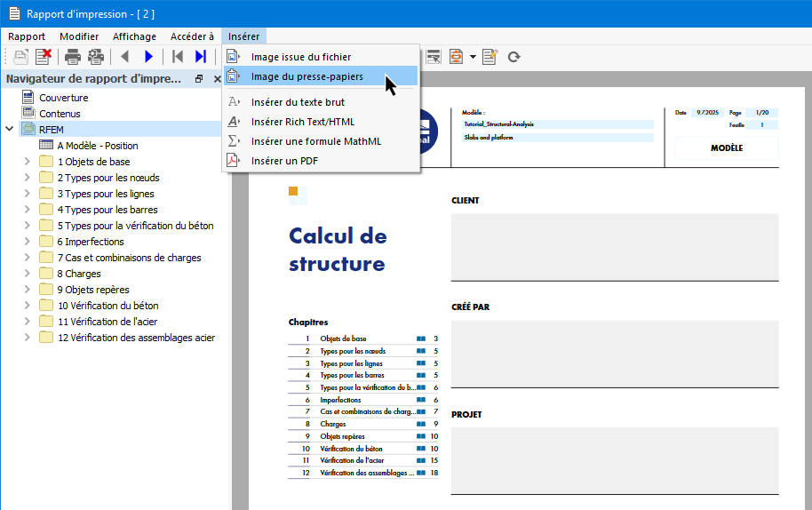812x510 pixels.
Task: Select Couverture in navigator tree
Action: [x=64, y=98]
